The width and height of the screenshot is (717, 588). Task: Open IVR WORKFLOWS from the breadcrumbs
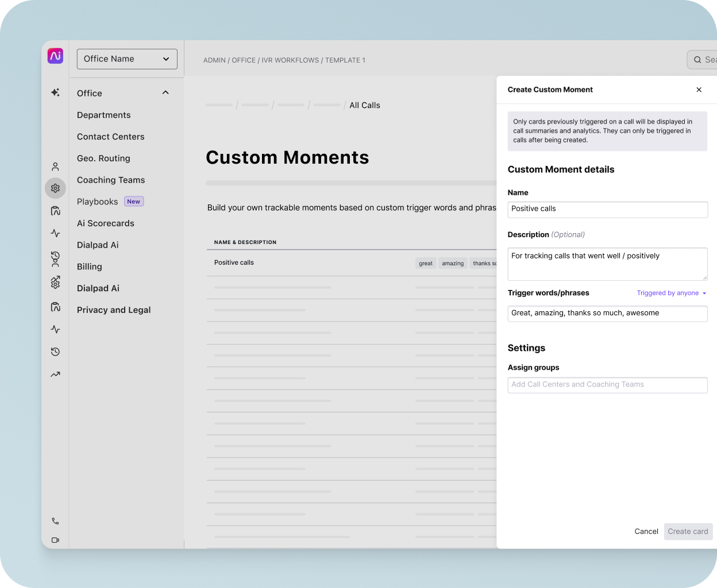point(290,60)
